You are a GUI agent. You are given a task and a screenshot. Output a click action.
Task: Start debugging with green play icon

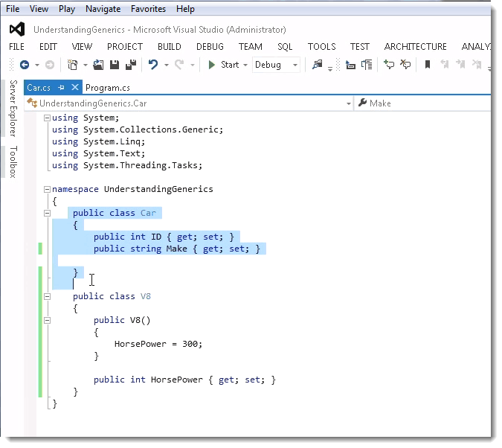211,65
